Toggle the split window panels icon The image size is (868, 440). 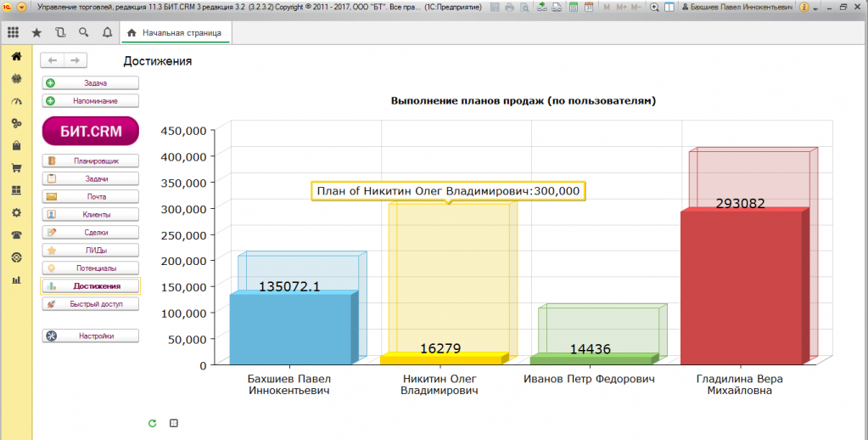pyautogui.click(x=669, y=7)
